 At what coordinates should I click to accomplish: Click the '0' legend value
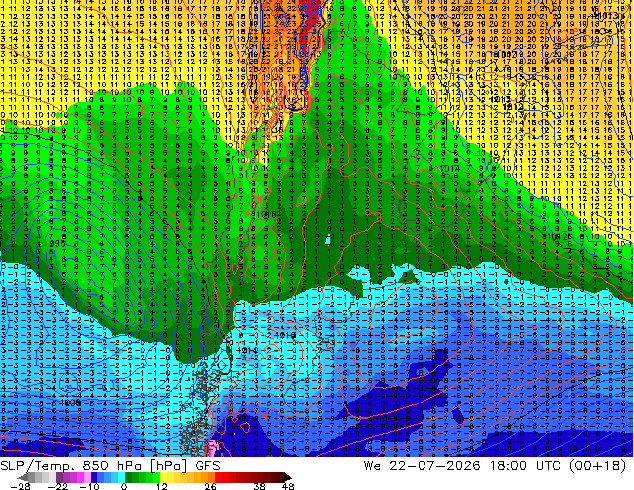coord(124,486)
